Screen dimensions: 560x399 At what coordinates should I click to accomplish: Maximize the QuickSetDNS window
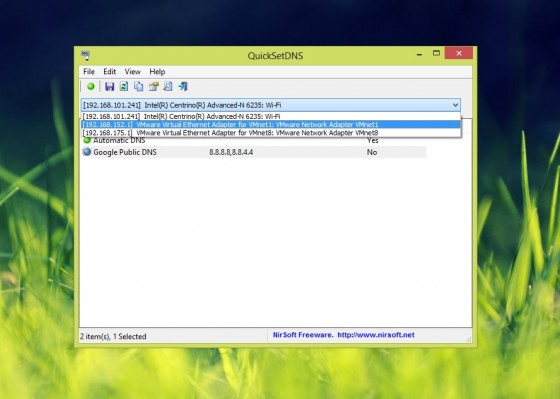click(436, 53)
